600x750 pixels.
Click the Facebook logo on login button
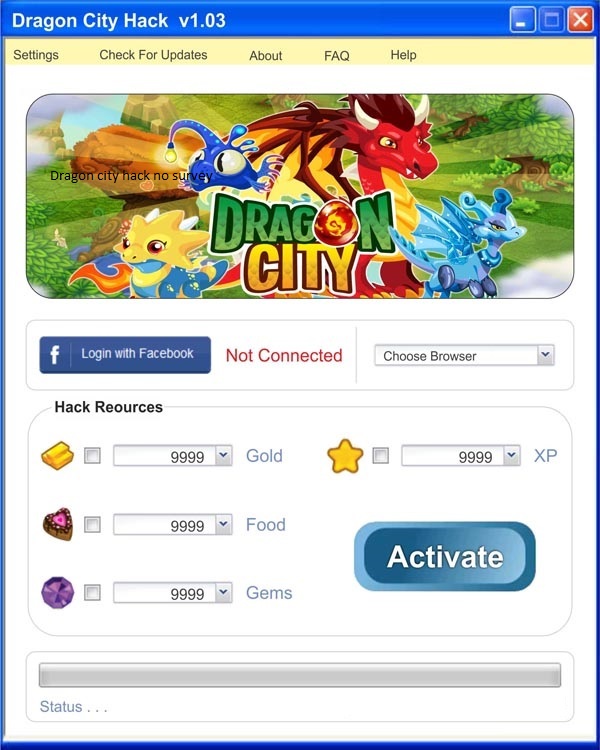[x=55, y=355]
